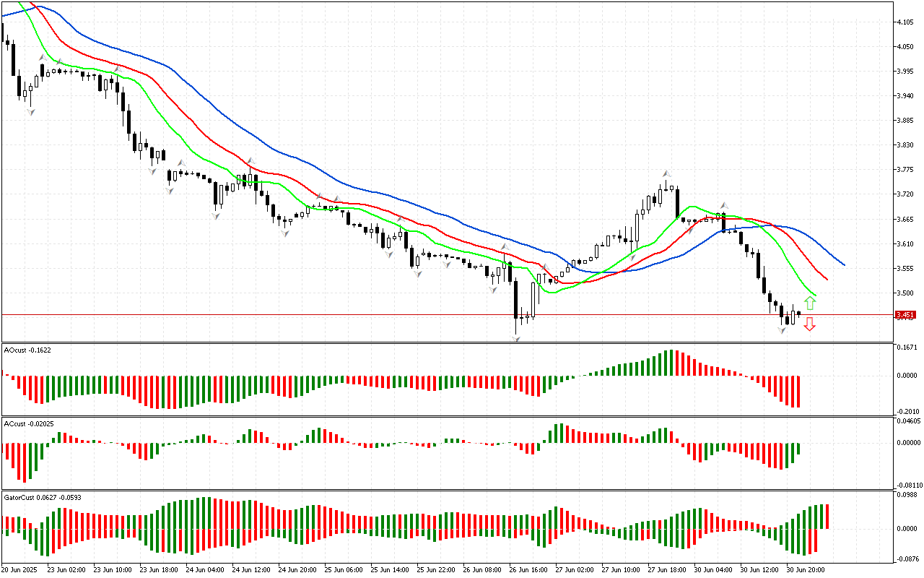The width and height of the screenshot is (924, 578).
Task: Click the green up arrow signal
Action: (810, 303)
